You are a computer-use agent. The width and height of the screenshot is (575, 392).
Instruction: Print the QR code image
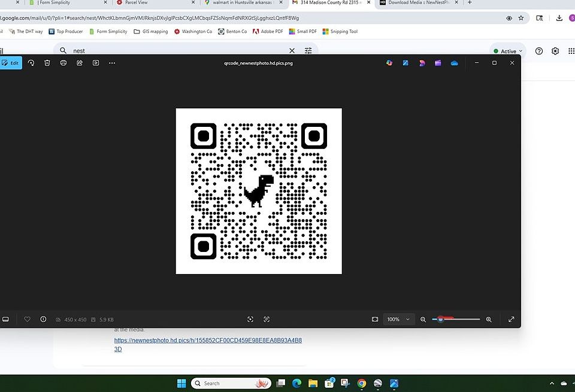point(63,63)
